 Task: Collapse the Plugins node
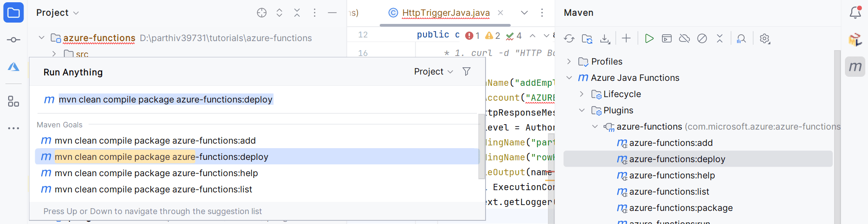pos(582,110)
